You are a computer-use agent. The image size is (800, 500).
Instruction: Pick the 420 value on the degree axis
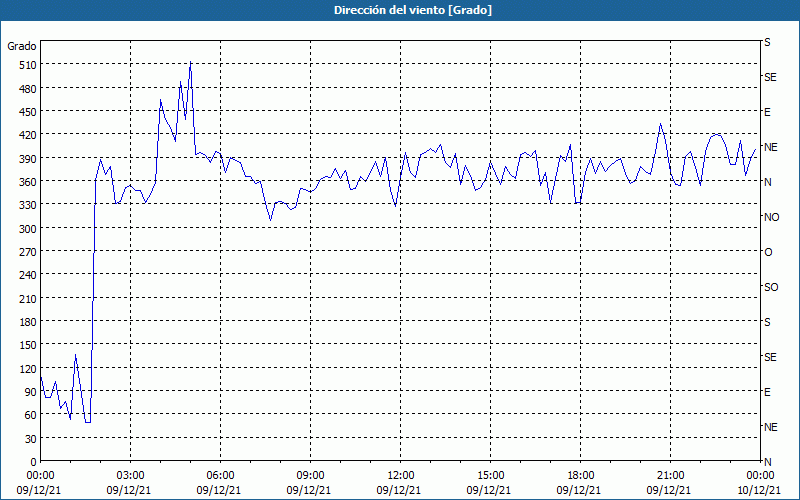tap(28, 135)
